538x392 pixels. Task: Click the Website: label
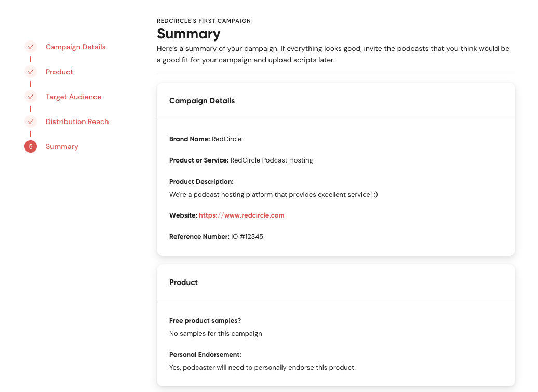point(183,215)
